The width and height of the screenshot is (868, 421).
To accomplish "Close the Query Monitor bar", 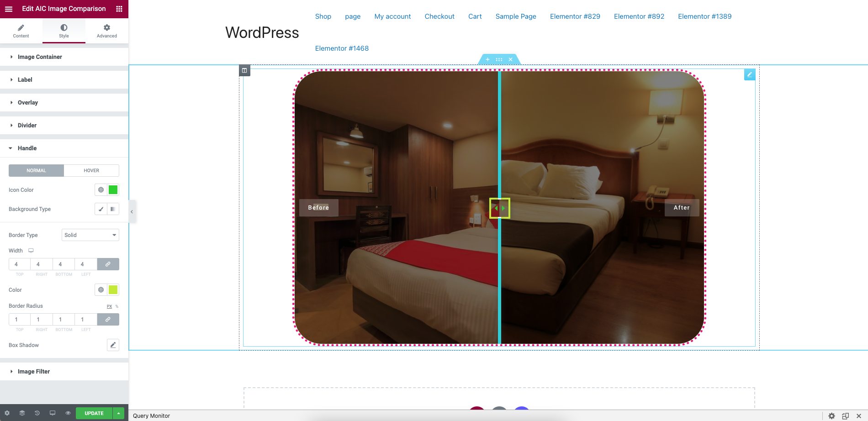I will point(859,416).
